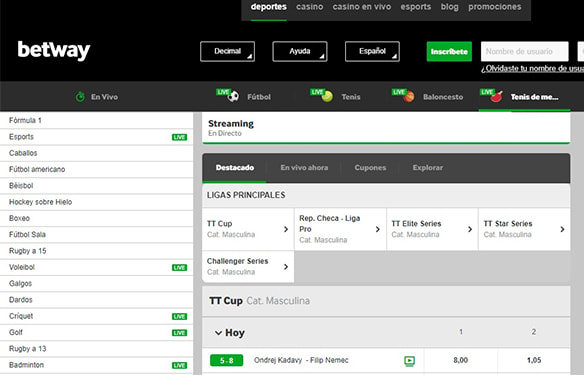This screenshot has width=584, height=375.
Task: Select the En vivo ahora tab
Action: click(304, 168)
